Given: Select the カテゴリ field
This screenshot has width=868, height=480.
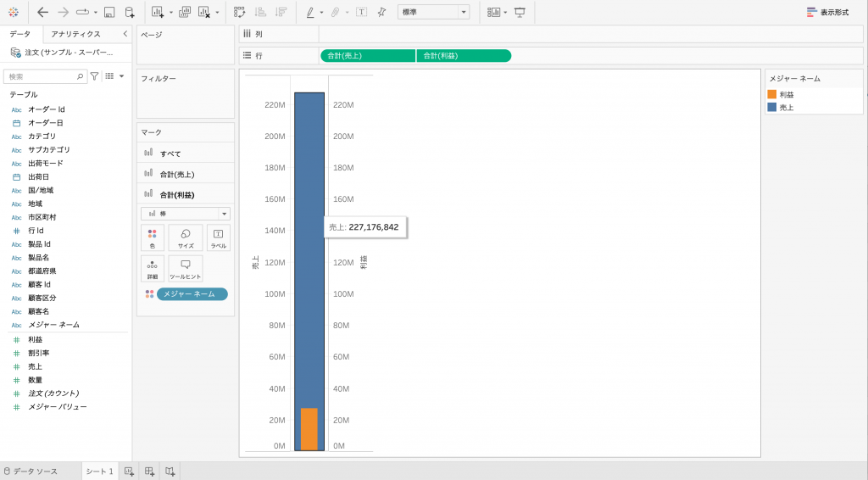Looking at the screenshot, I should (x=42, y=137).
